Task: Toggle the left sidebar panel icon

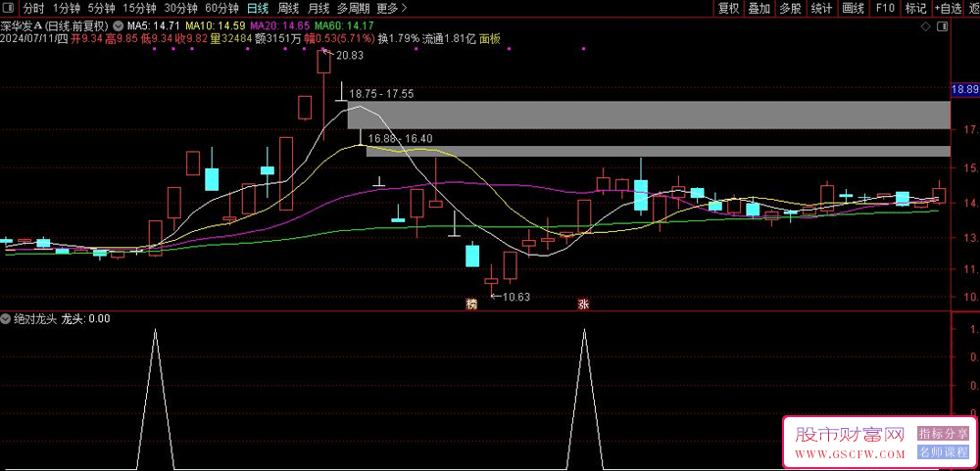Action: point(10,8)
